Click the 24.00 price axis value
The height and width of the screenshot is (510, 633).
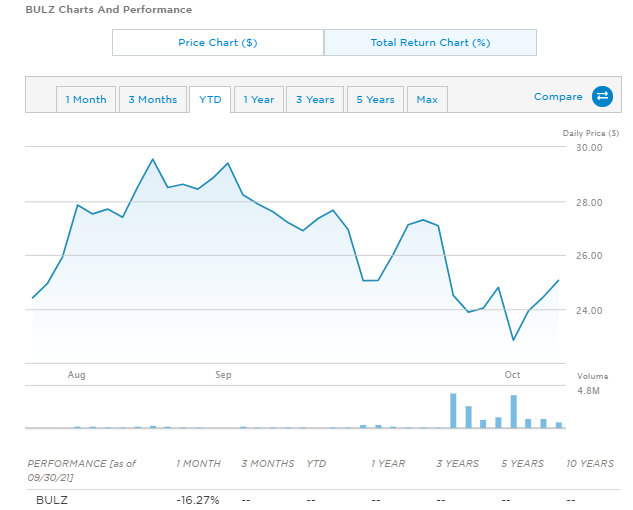pos(589,311)
